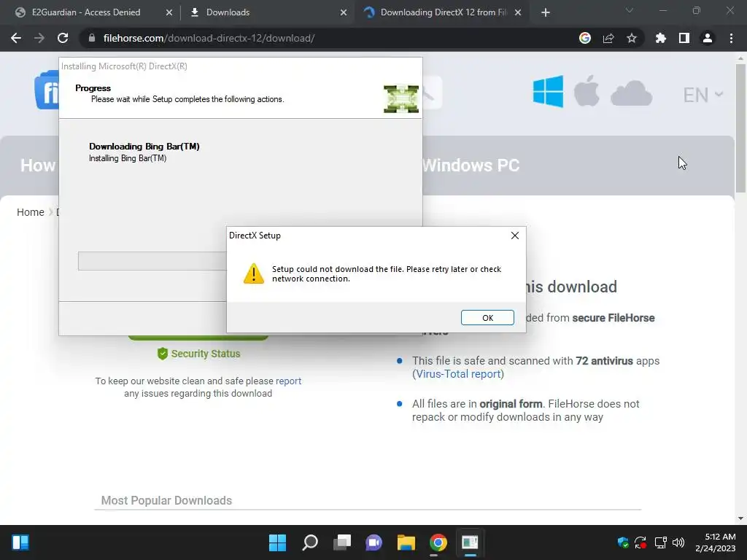Image resolution: width=747 pixels, height=560 pixels.
Task: Open network status tray icon
Action: (660, 542)
